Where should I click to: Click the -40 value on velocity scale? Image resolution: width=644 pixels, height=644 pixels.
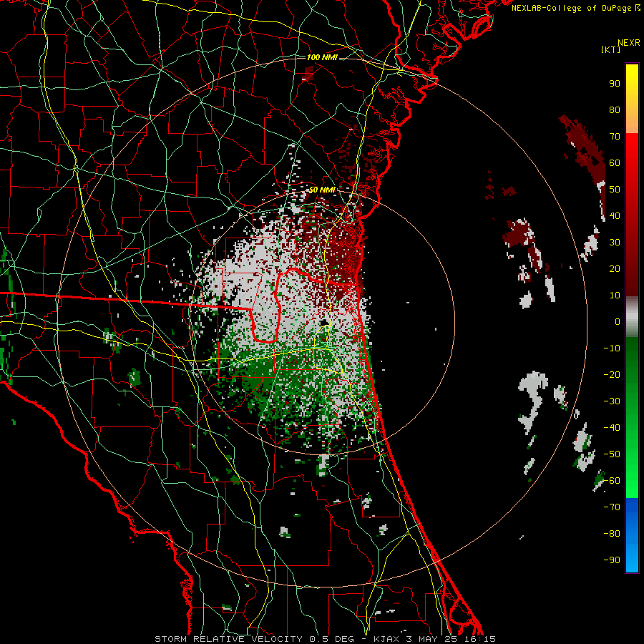coord(612,428)
